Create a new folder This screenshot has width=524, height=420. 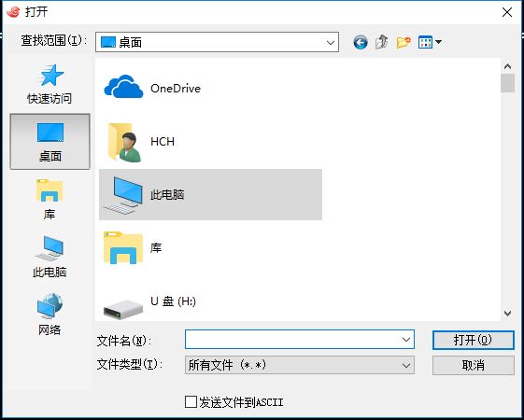click(x=404, y=42)
